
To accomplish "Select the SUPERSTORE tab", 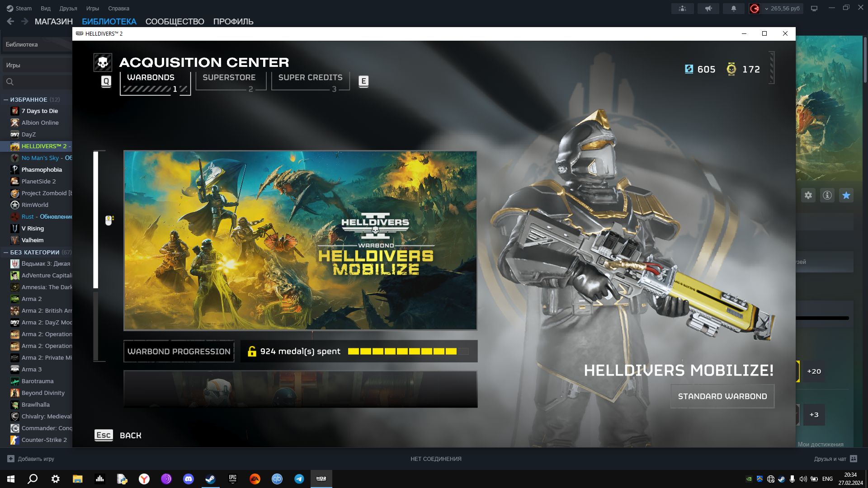I will pos(231,82).
